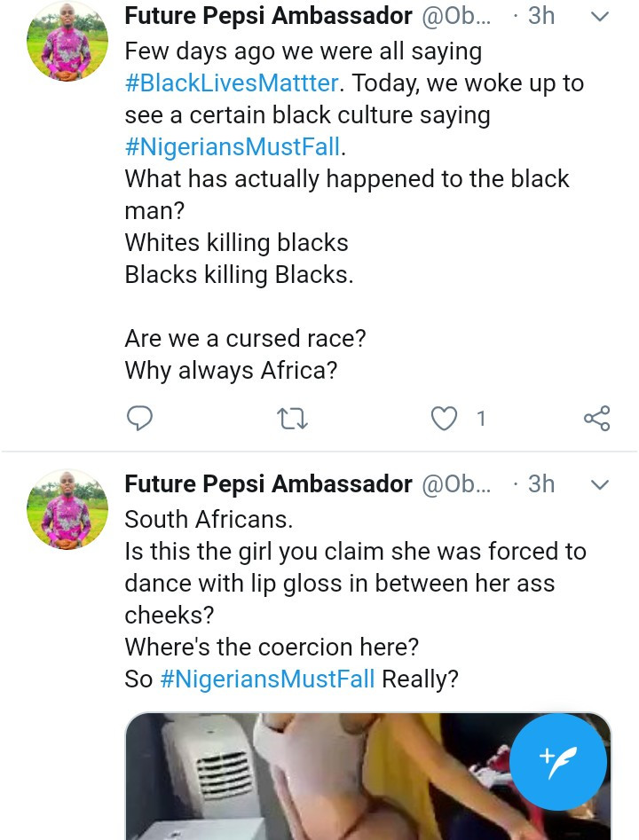Retweet the first tweet

pyautogui.click(x=292, y=418)
